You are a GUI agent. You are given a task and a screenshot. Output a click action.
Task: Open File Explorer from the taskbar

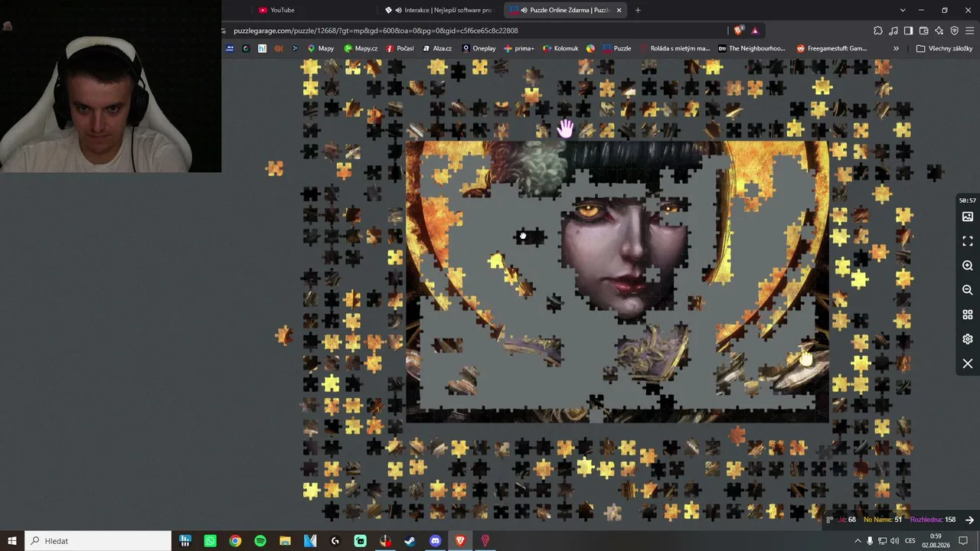[285, 541]
